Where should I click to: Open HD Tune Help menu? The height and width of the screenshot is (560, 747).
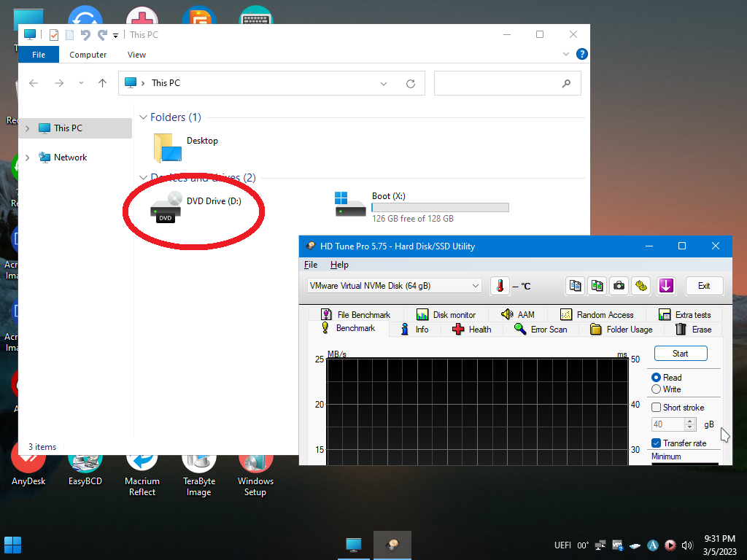(339, 265)
